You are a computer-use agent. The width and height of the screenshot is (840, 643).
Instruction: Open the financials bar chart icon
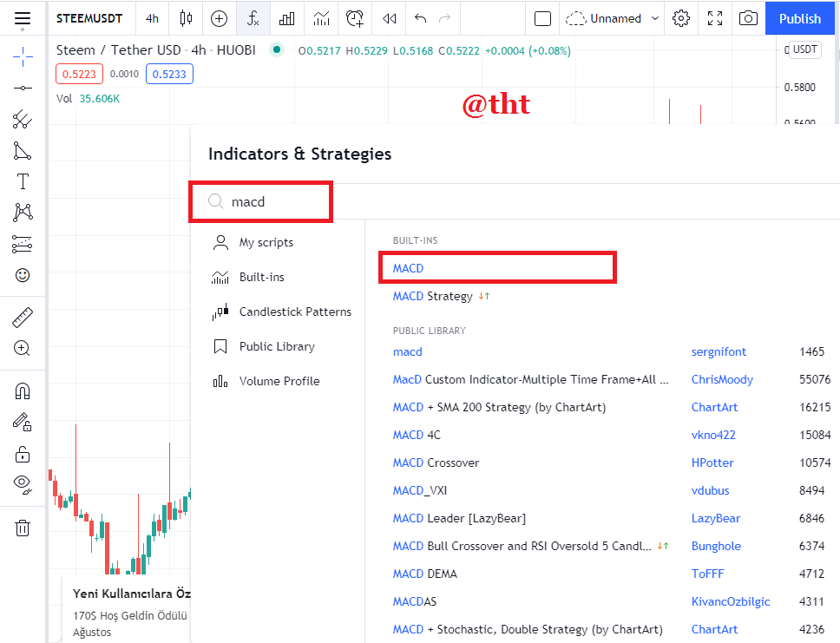pos(286,19)
